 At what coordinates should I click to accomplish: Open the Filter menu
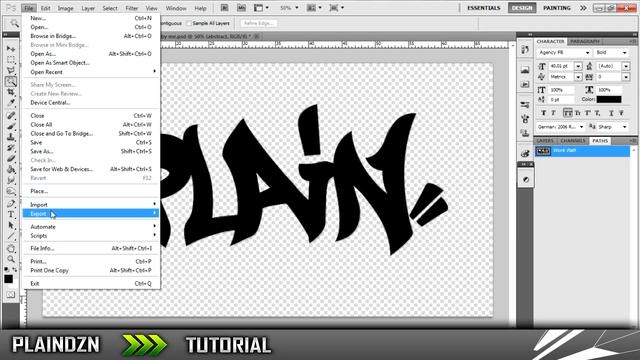pyautogui.click(x=131, y=8)
